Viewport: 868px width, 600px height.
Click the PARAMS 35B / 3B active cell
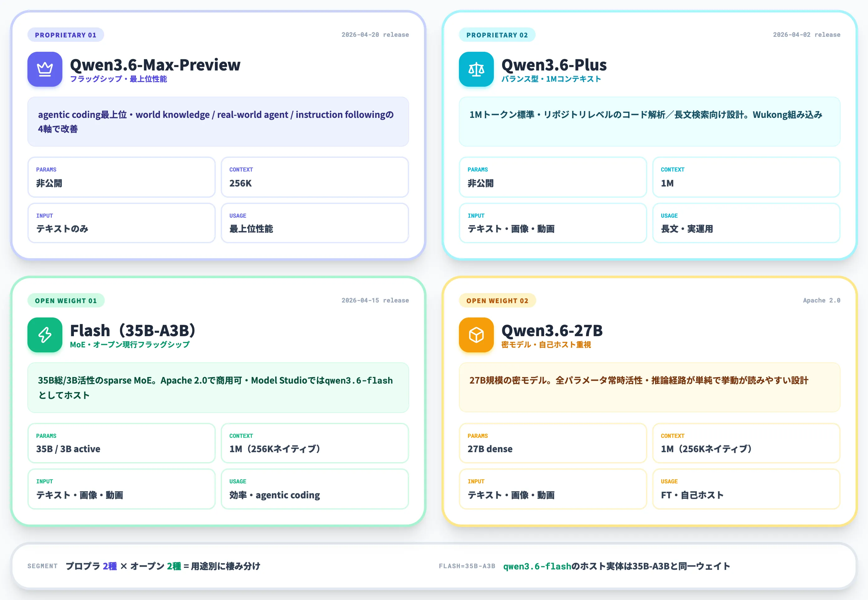point(121,443)
